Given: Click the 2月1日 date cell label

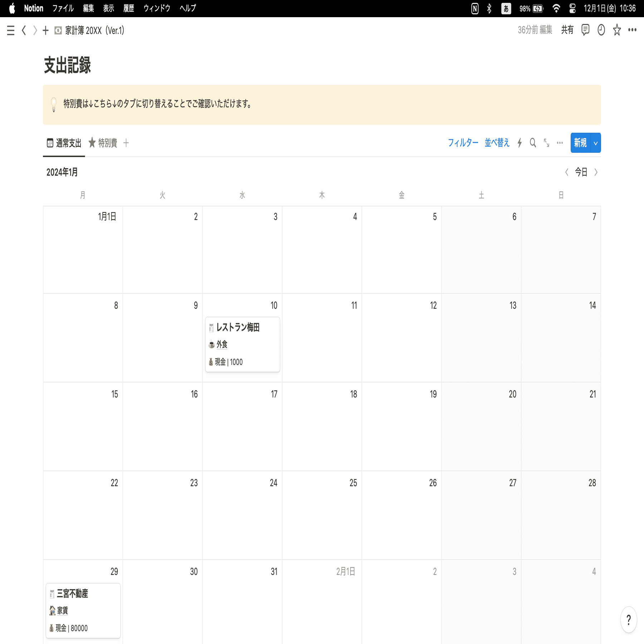Looking at the screenshot, I should [346, 571].
